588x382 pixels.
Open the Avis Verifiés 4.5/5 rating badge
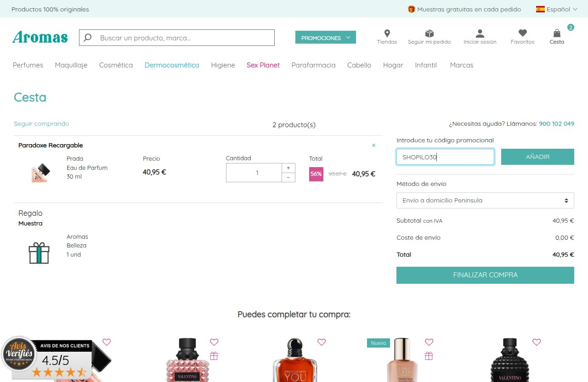[46, 358]
